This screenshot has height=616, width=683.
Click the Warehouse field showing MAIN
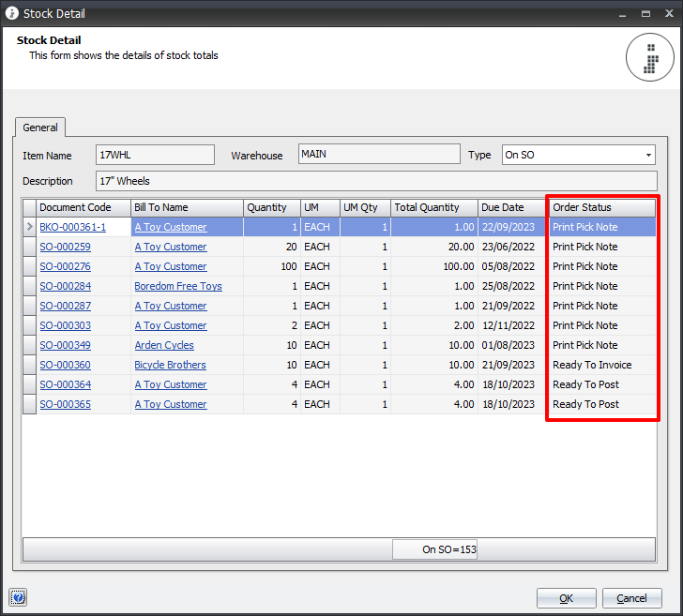point(378,155)
